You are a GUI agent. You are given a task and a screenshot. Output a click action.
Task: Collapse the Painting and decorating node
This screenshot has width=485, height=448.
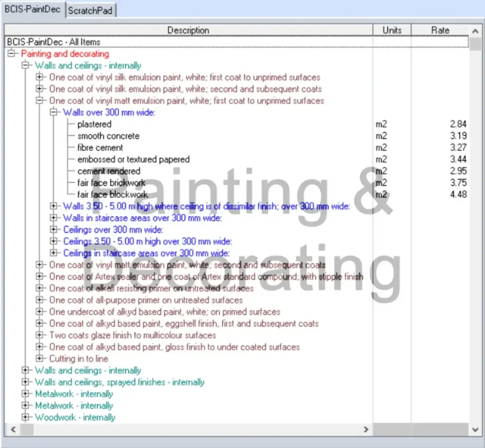point(11,54)
